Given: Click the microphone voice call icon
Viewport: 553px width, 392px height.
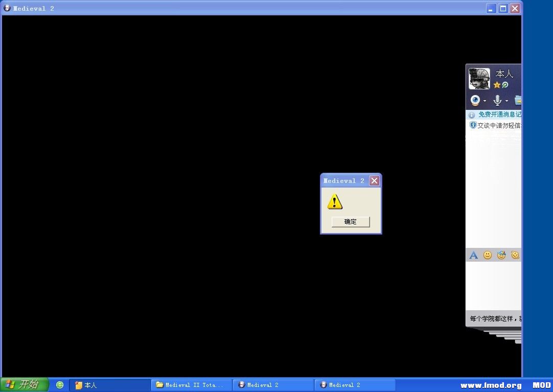Looking at the screenshot, I should pos(497,101).
